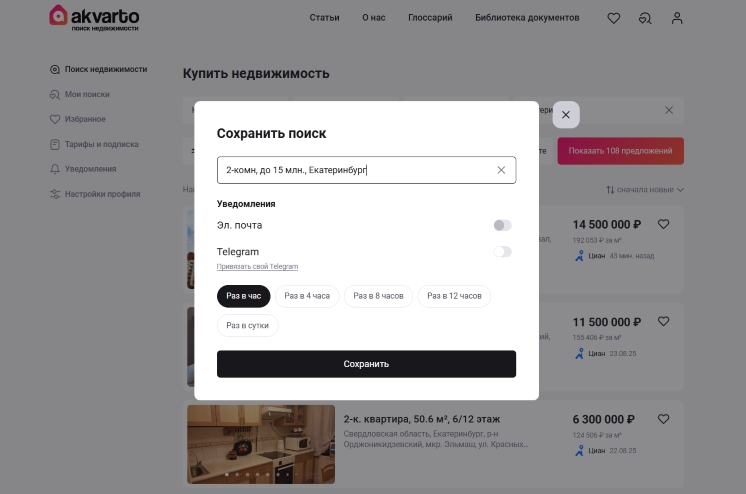Choose Раз в сутки frequency
The image size is (746, 494).
(x=247, y=326)
